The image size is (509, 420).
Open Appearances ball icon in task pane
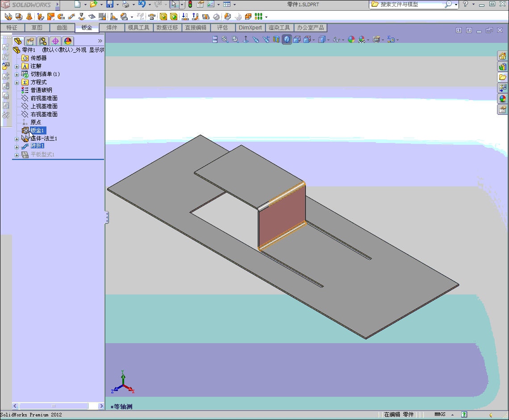tap(502, 99)
